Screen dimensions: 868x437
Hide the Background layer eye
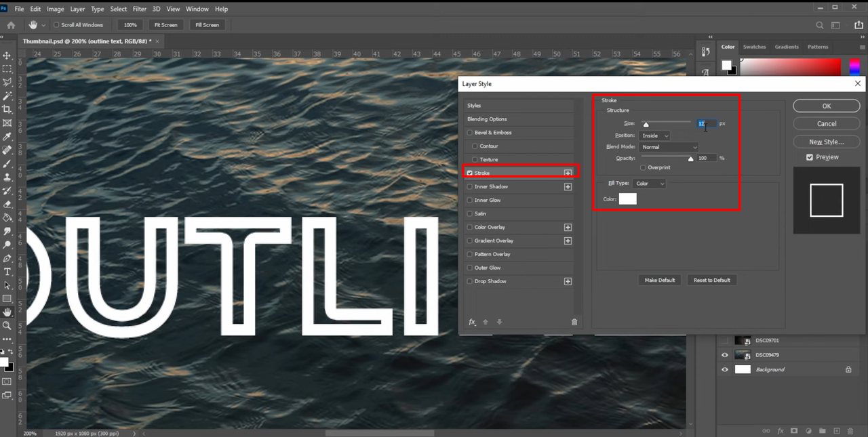click(725, 369)
